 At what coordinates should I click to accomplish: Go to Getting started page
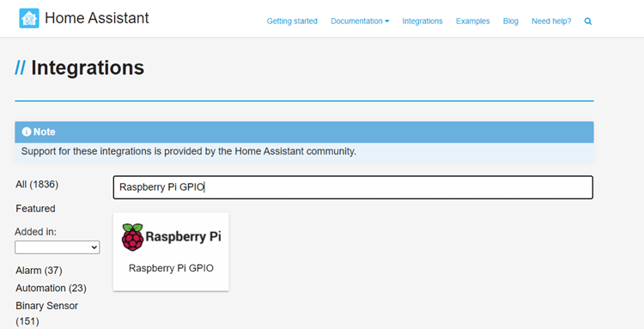292,21
